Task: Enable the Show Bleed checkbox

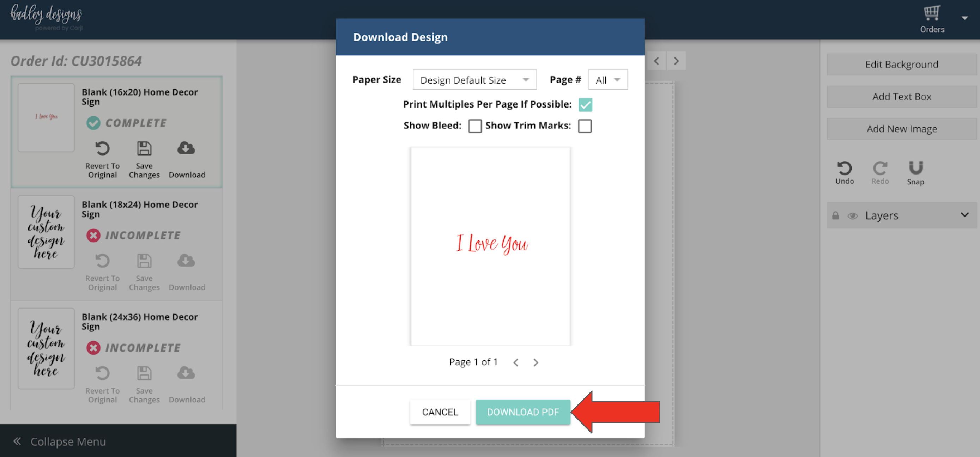Action: coord(474,126)
